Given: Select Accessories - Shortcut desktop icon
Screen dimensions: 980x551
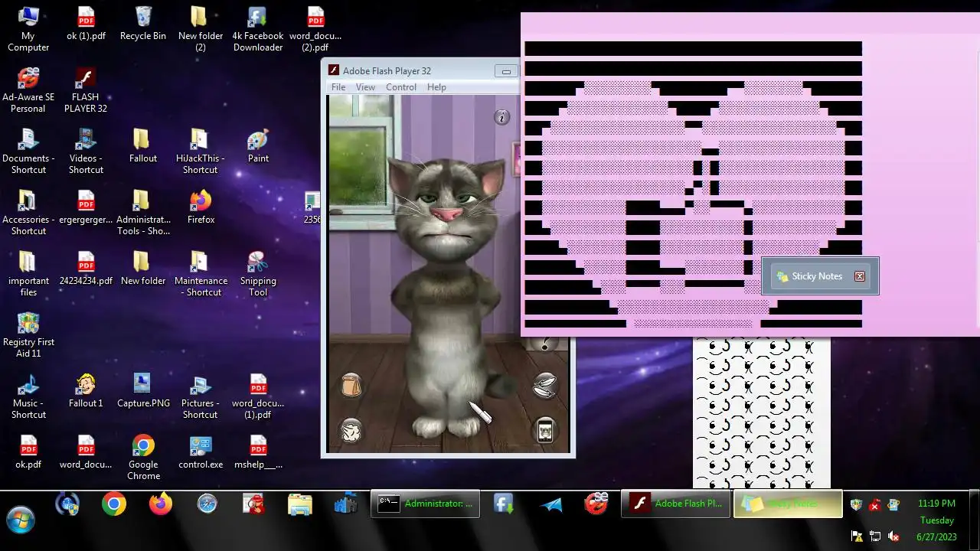Looking at the screenshot, I should [28, 213].
